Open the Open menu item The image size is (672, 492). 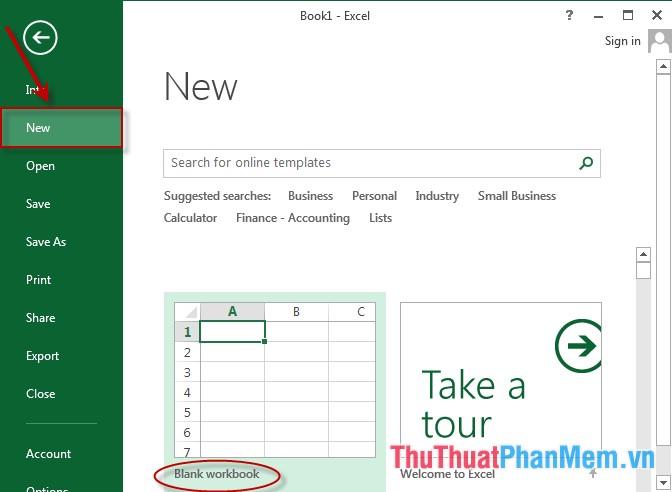click(40, 166)
